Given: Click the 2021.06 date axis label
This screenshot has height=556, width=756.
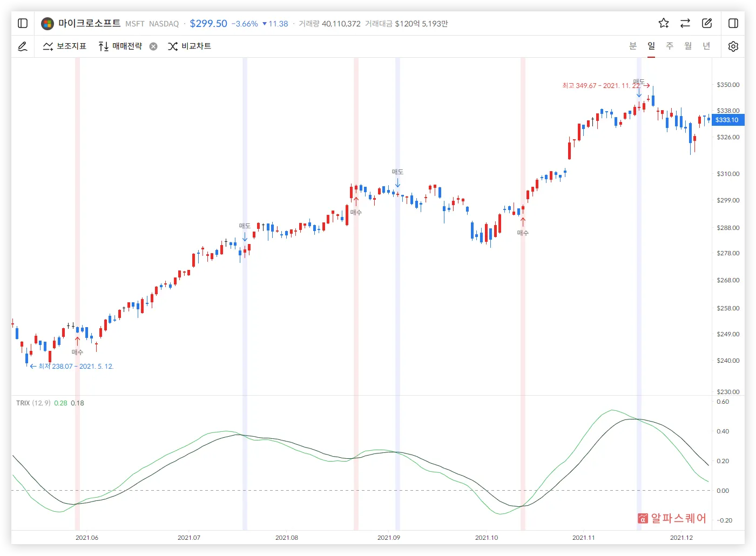Looking at the screenshot, I should (x=87, y=538).
